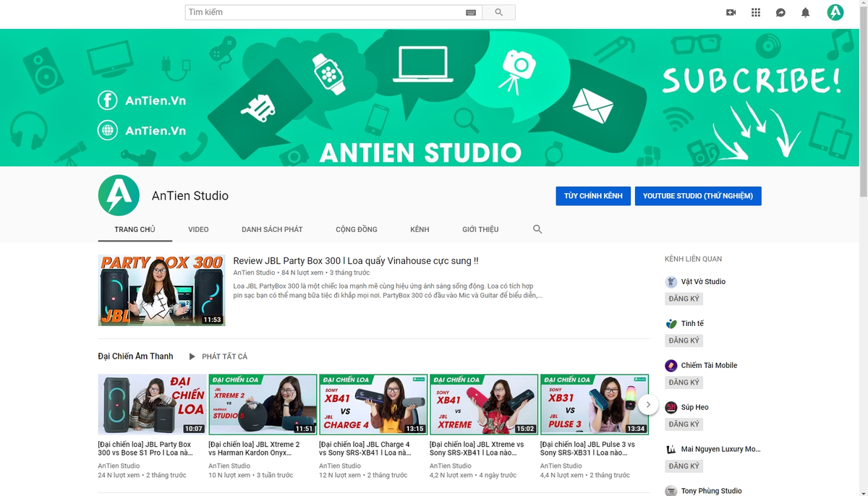Click the Facebook icon on the banner
The height and width of the screenshot is (496, 868).
pos(108,100)
